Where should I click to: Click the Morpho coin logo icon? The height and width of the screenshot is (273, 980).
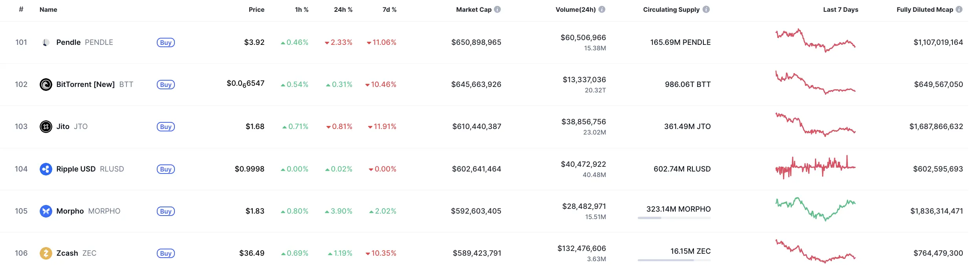click(46, 211)
